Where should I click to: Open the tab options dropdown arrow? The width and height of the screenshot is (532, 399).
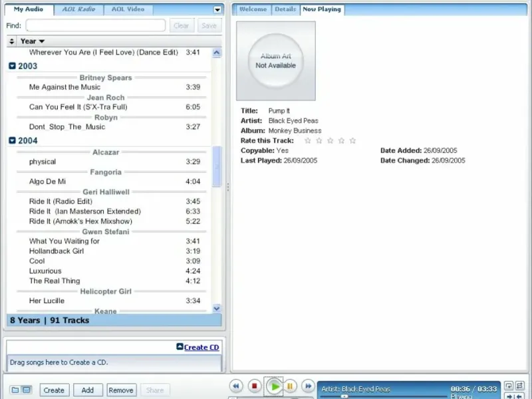(x=217, y=10)
